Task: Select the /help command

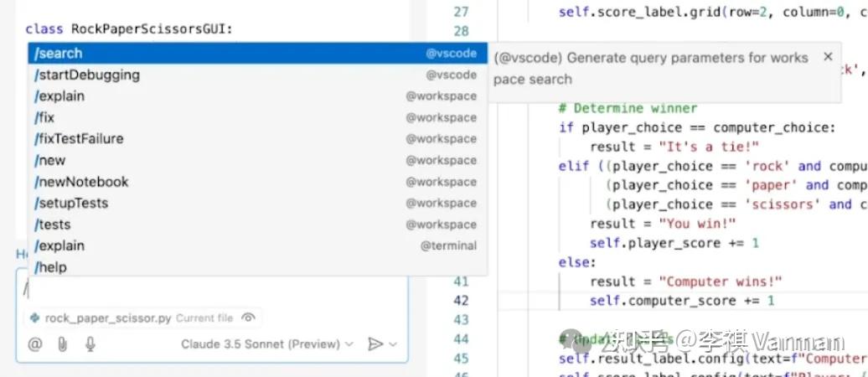Action: (x=257, y=267)
